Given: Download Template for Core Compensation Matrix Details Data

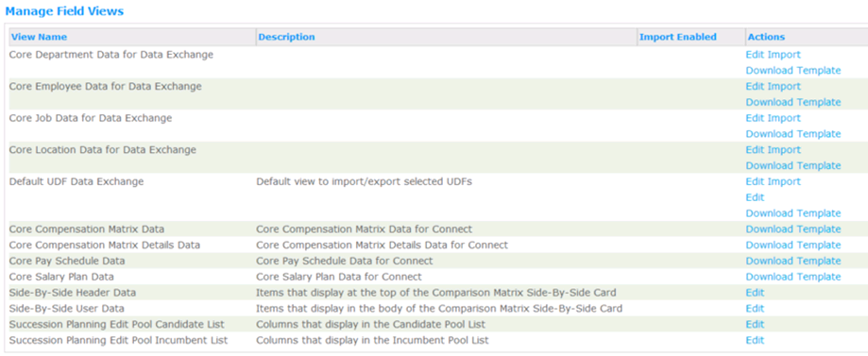Looking at the screenshot, I should (792, 245).
